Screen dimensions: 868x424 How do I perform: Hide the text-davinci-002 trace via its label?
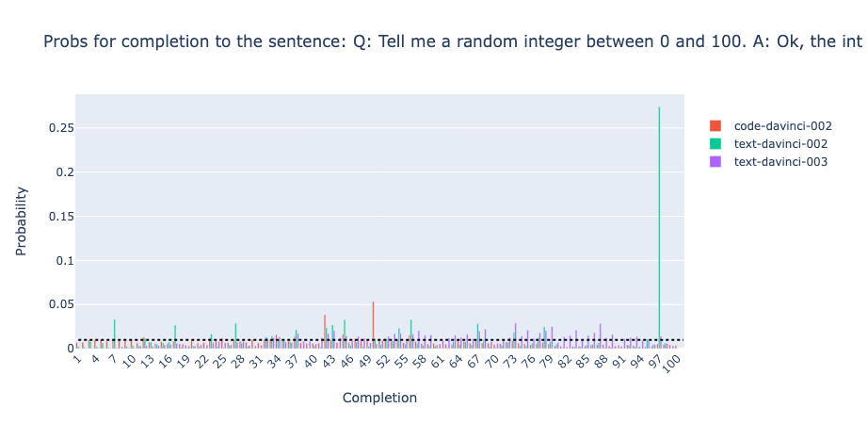[x=780, y=144]
